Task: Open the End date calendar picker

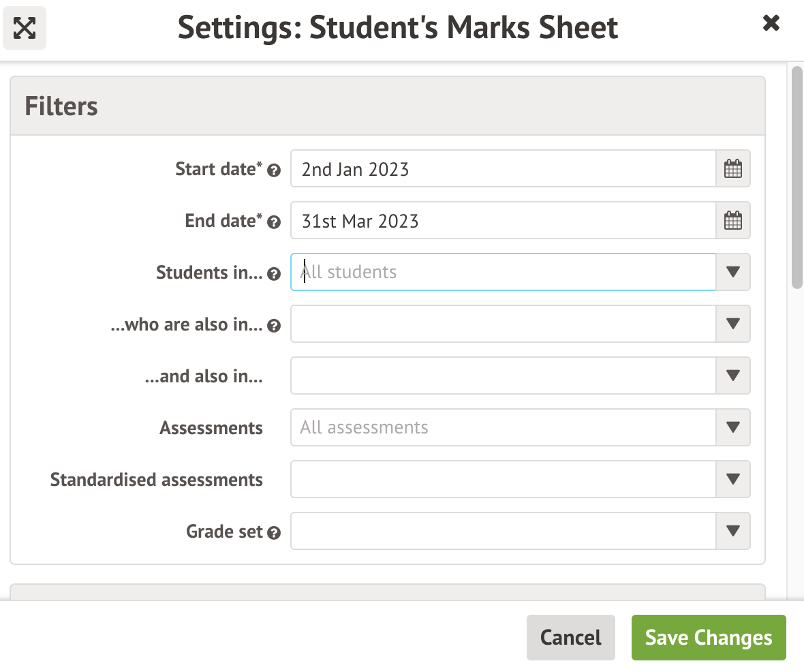Action: coord(733,221)
